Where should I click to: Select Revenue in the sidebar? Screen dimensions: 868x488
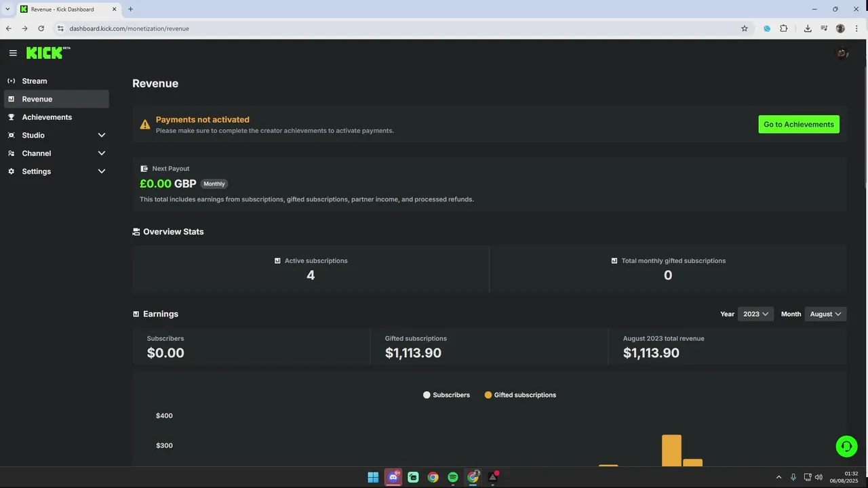pos(56,99)
